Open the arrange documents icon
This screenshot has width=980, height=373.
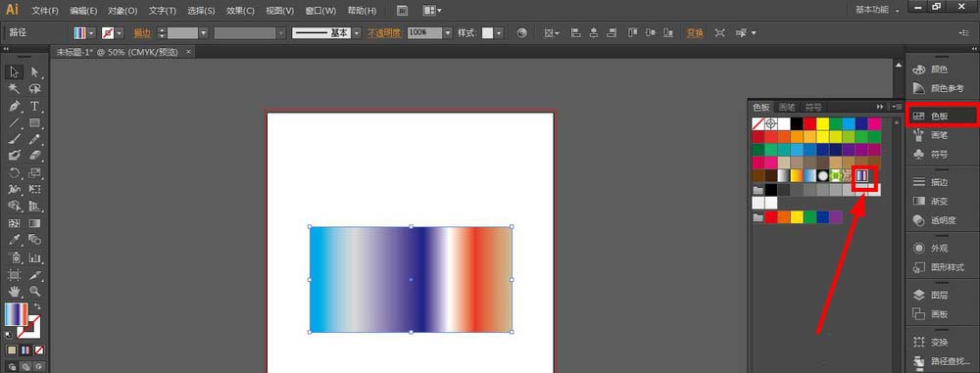tap(432, 11)
